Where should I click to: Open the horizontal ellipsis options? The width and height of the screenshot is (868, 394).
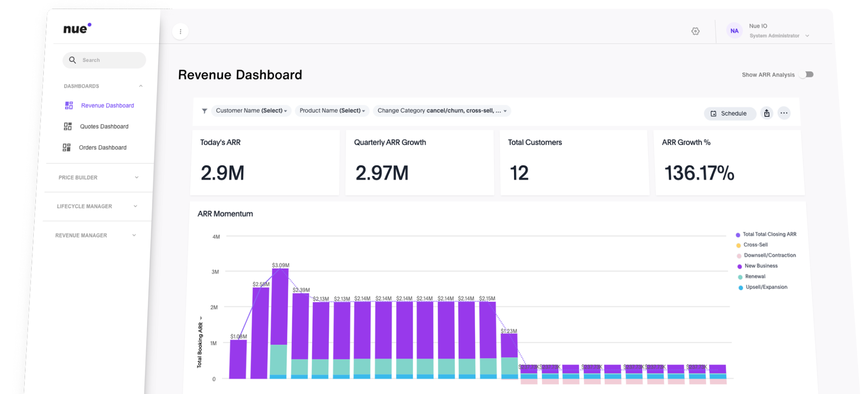784,113
